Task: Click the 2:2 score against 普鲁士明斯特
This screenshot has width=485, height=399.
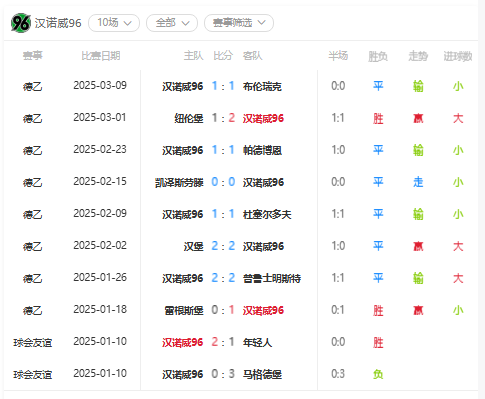Action: (x=223, y=278)
